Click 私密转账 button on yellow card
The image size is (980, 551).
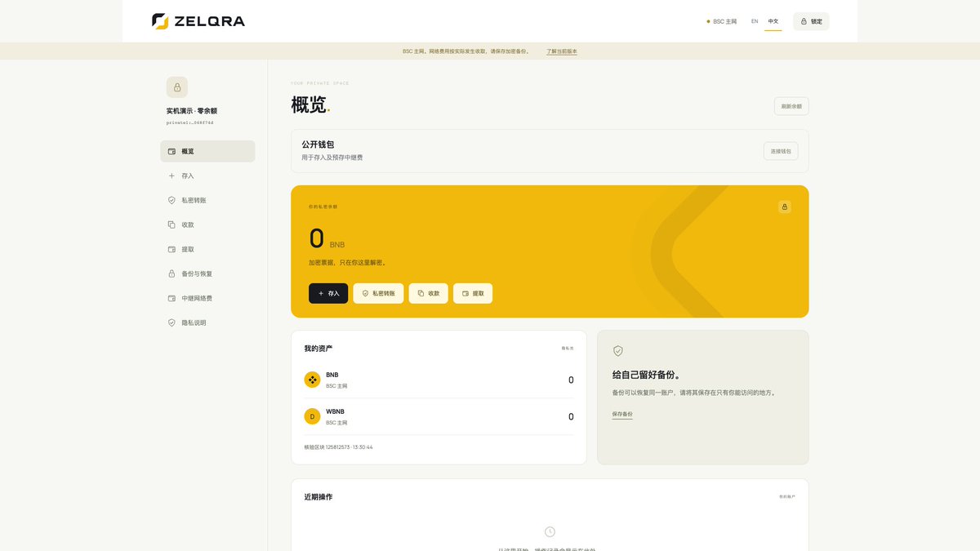pos(378,293)
